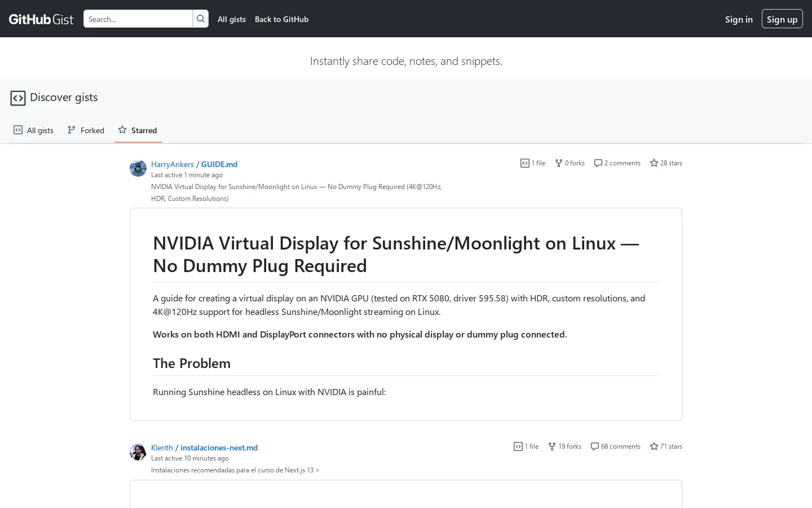Open the Klerith user link

point(162,448)
